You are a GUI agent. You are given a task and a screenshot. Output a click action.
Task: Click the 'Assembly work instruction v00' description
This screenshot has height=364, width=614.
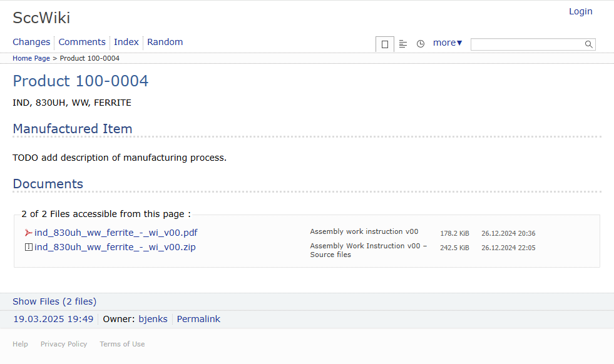(x=364, y=231)
